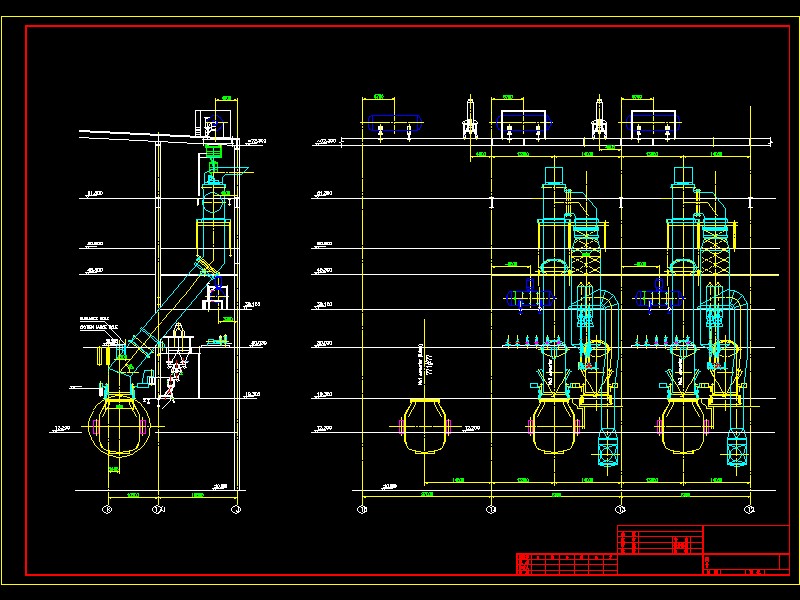Screen dimensions: 800x600
Task: Select the rightmost blue drum with white frame
Action: coord(653,124)
